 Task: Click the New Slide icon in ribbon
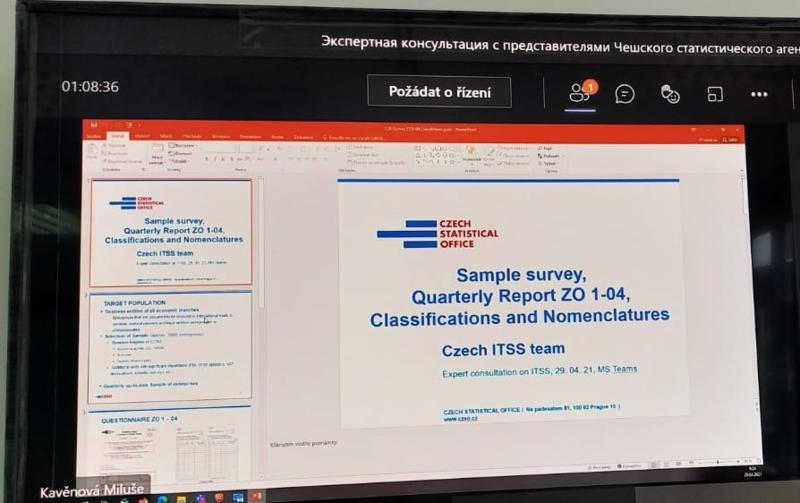pyautogui.click(x=157, y=153)
